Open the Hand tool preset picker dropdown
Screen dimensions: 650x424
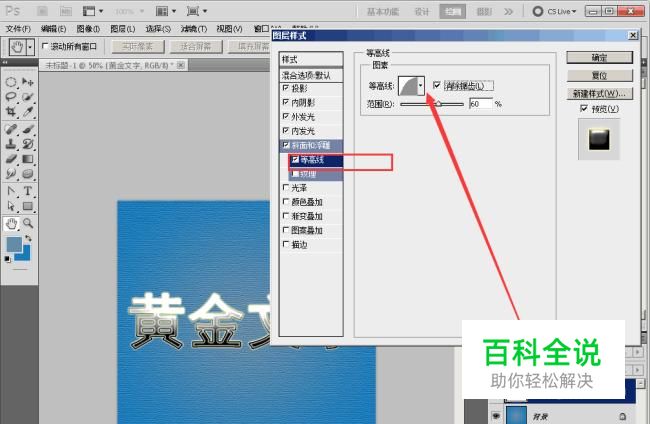point(30,47)
